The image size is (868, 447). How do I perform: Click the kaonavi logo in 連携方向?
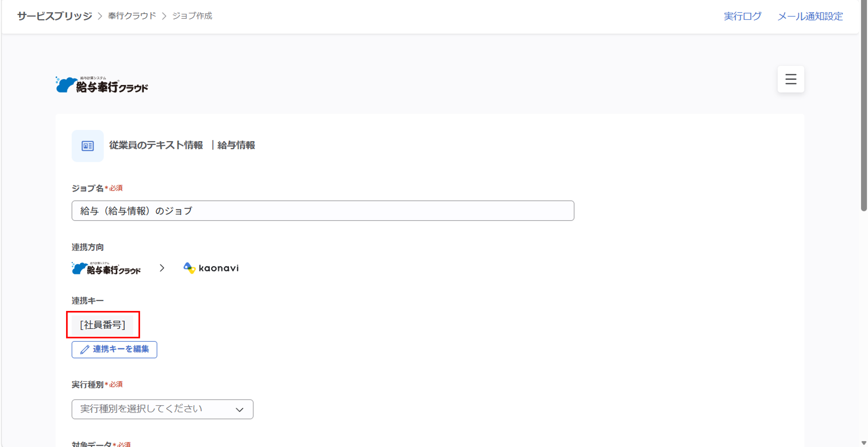pyautogui.click(x=211, y=268)
